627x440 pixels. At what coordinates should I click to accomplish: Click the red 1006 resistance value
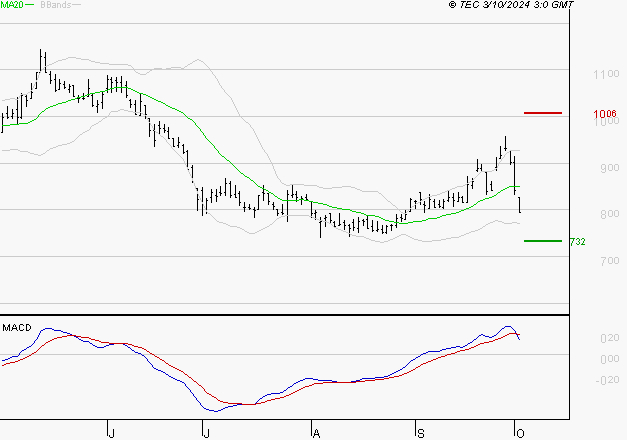tap(605, 114)
